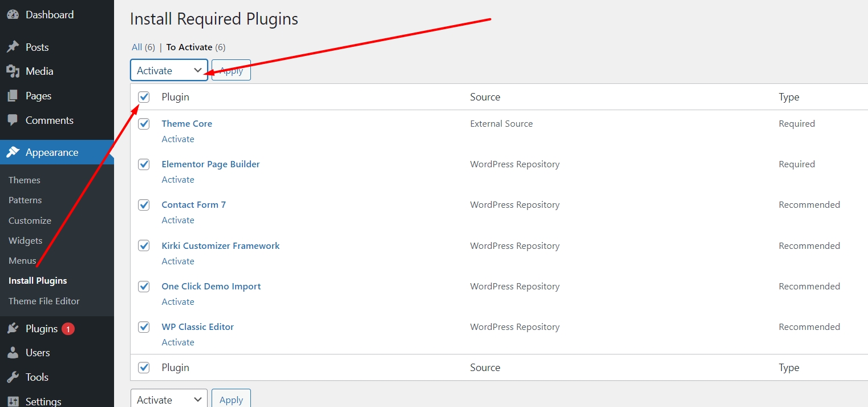Open Theme File Editor submenu item
868x407 pixels.
click(44, 301)
